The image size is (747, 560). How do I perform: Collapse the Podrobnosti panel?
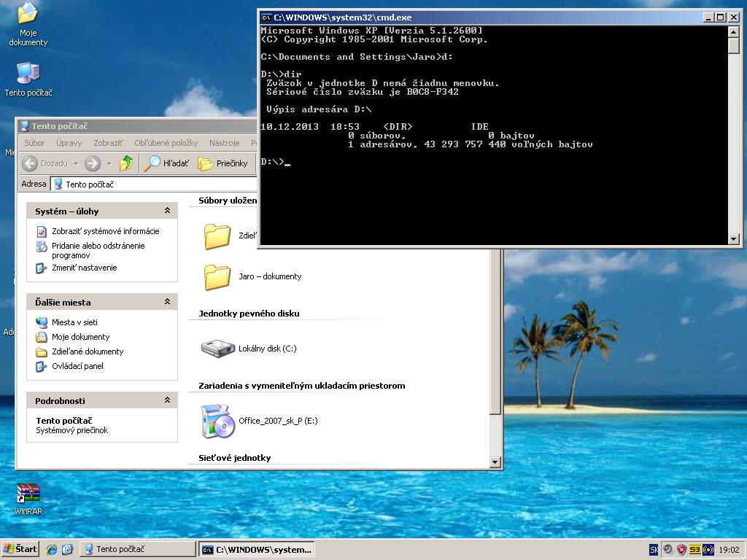click(x=167, y=400)
